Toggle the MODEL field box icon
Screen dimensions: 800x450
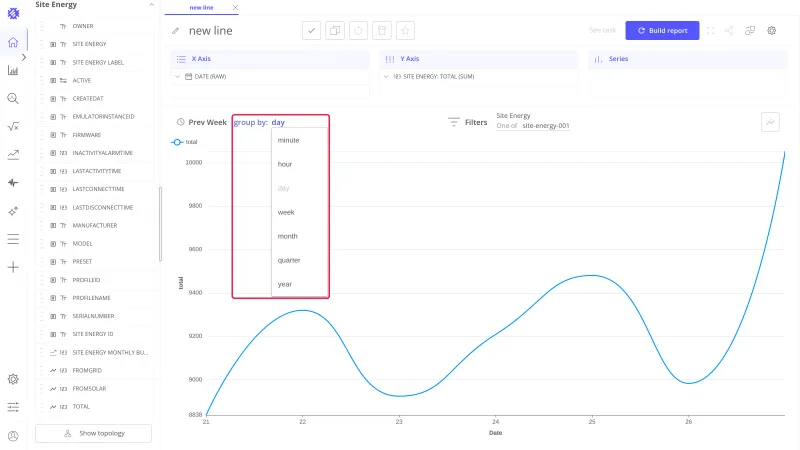coord(53,244)
